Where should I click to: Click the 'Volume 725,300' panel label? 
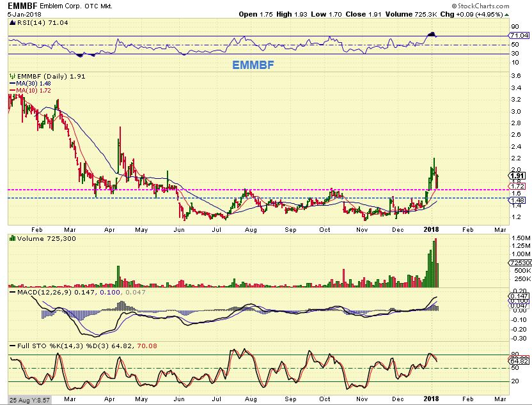coord(47,238)
